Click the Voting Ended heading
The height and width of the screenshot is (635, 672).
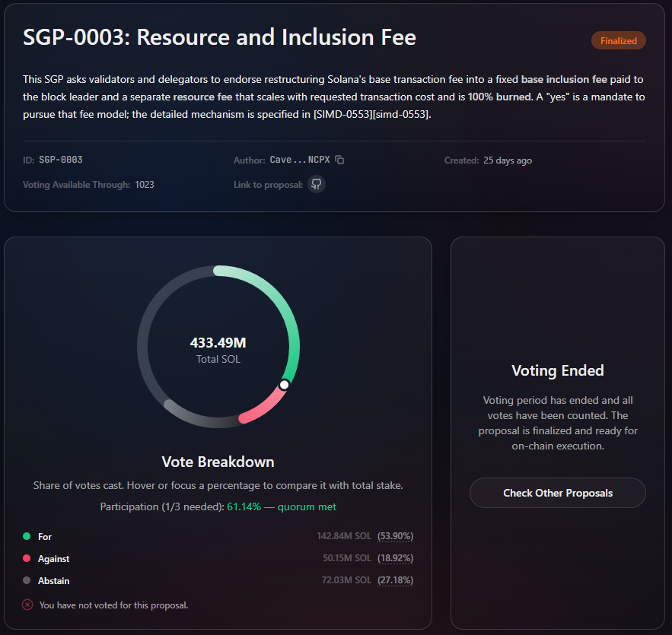[x=558, y=370]
